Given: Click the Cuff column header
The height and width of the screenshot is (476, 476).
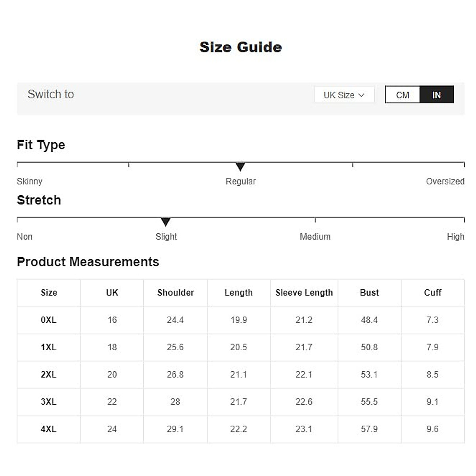Looking at the screenshot, I should pos(432,293).
